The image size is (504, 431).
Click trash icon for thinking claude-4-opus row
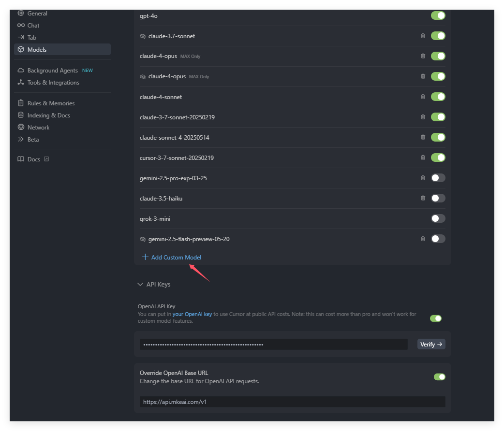pyautogui.click(x=423, y=76)
